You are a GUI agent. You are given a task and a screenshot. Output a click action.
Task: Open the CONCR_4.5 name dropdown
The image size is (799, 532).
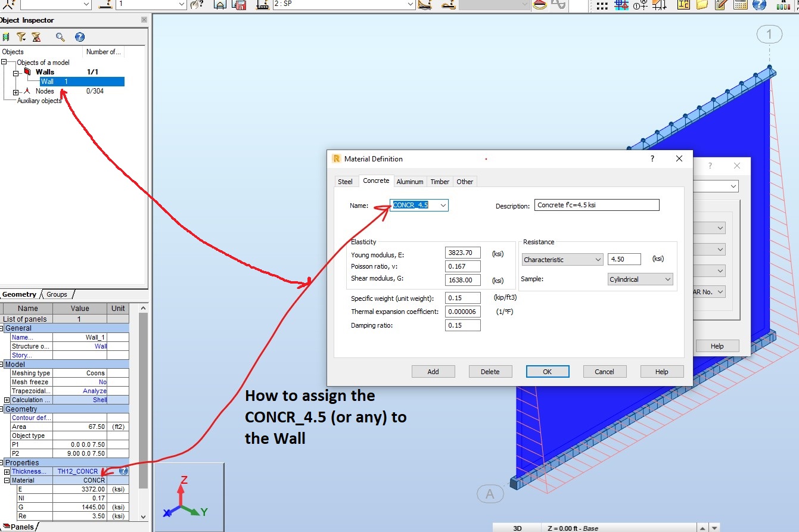click(443, 205)
